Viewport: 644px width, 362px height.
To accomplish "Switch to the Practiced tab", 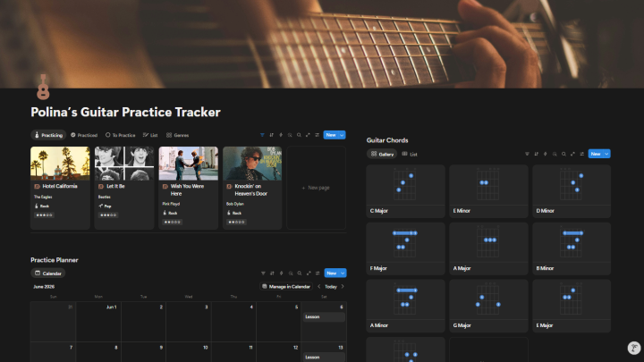I will (84, 135).
